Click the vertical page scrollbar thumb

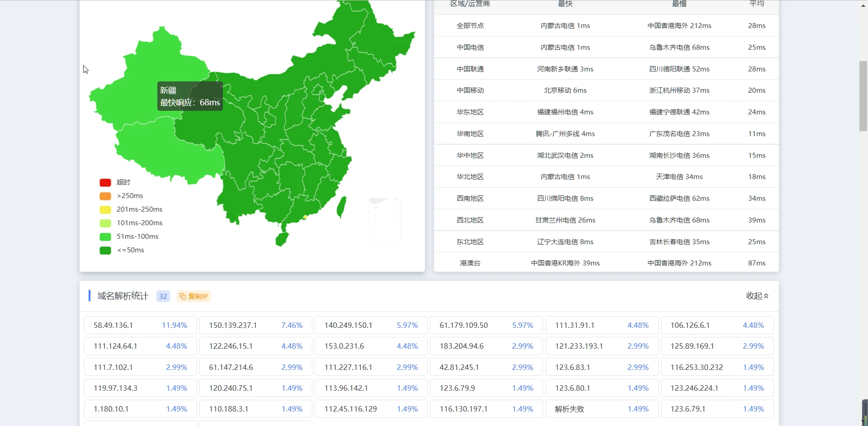click(863, 96)
